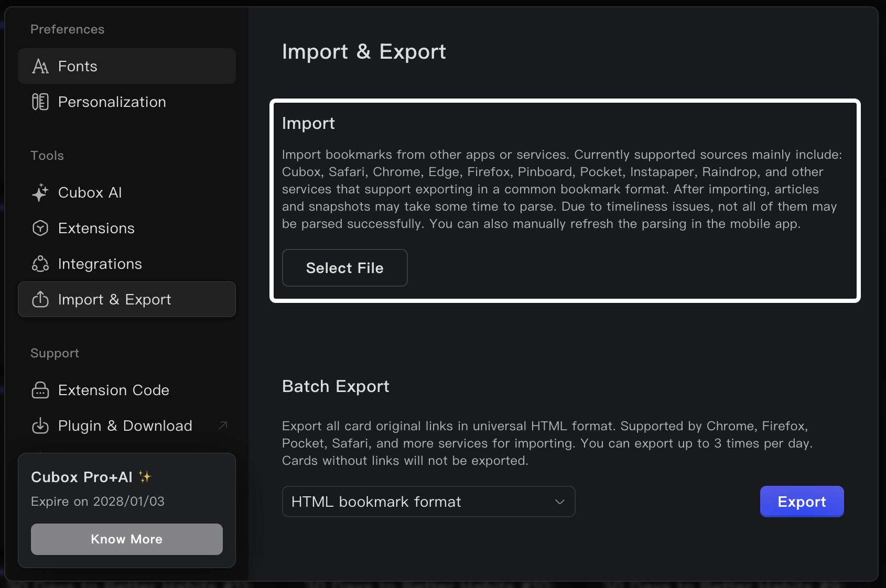886x588 pixels.
Task: Open the Import & Export settings section
Action: (x=114, y=299)
